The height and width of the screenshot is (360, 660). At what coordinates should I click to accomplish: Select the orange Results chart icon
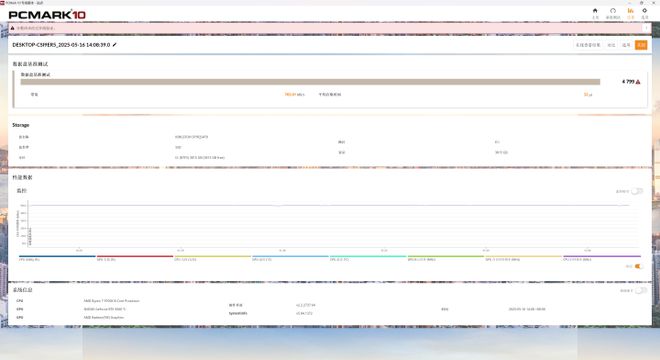(631, 11)
